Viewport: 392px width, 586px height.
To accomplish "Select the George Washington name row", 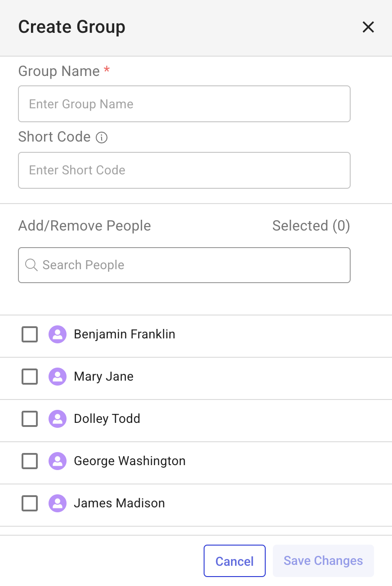I will (129, 461).
